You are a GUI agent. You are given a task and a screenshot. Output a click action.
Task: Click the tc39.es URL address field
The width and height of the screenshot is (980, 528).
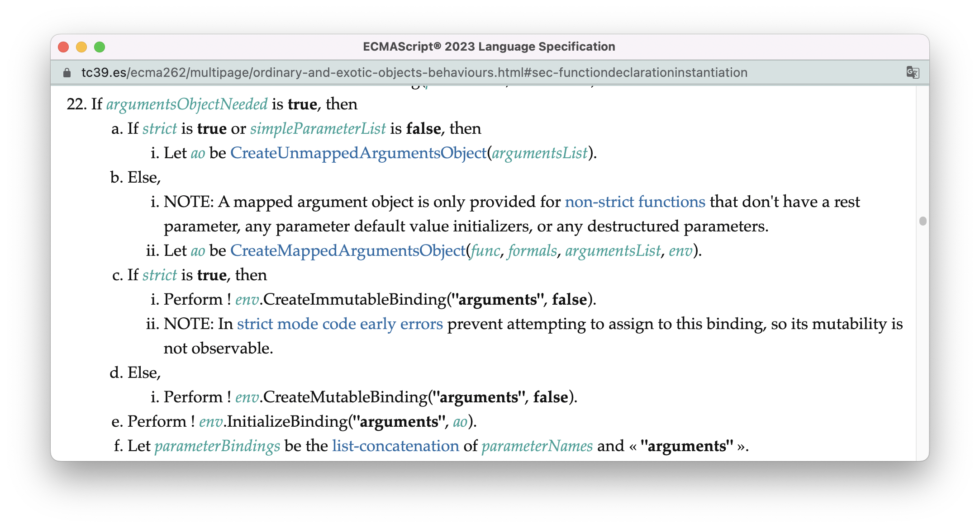(414, 72)
